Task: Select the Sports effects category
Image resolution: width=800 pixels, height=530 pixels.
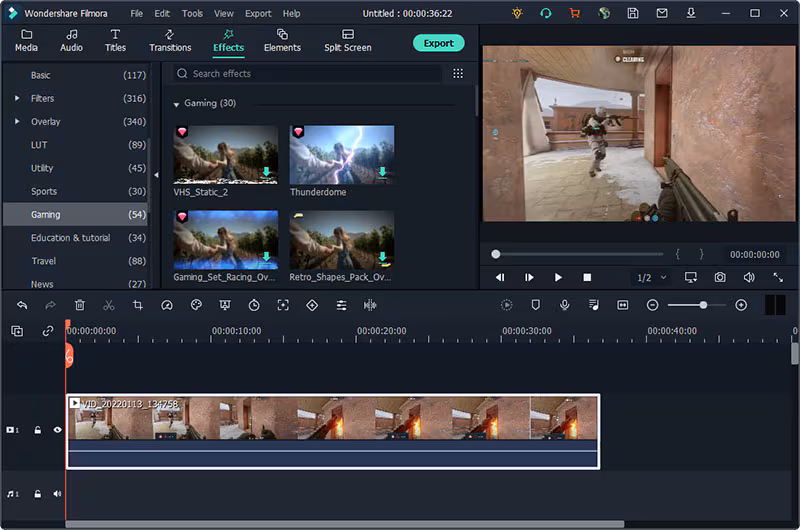Action: click(x=44, y=191)
